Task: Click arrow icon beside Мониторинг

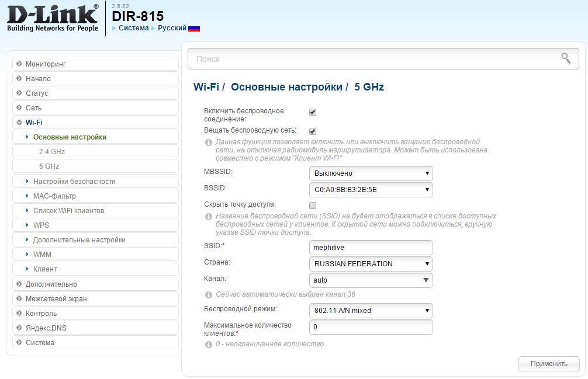Action: (19, 64)
